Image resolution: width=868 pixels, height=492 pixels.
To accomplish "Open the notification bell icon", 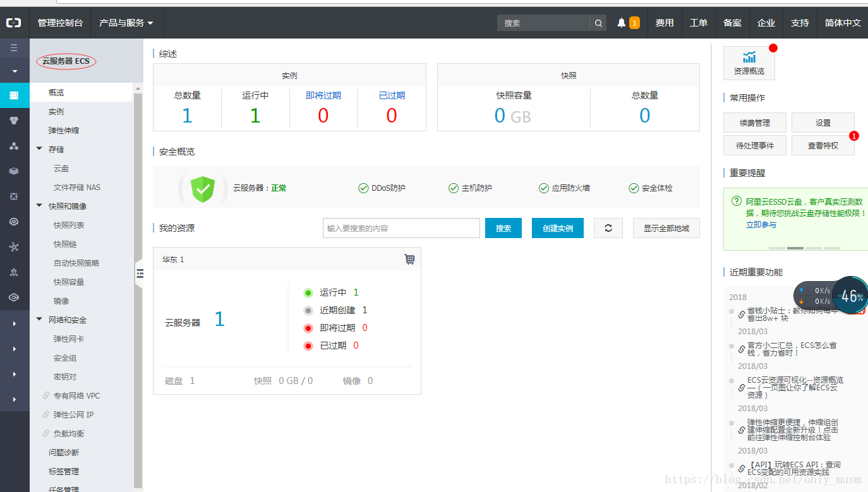I will pos(621,23).
